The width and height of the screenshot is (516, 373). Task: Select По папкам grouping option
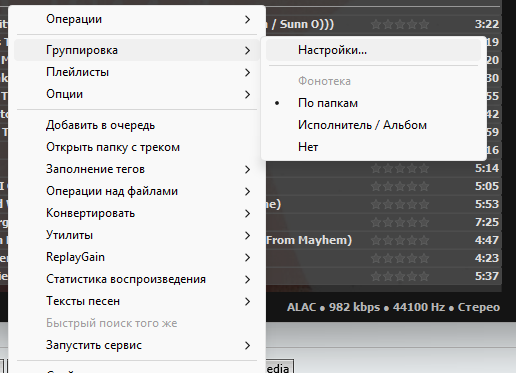373,103
